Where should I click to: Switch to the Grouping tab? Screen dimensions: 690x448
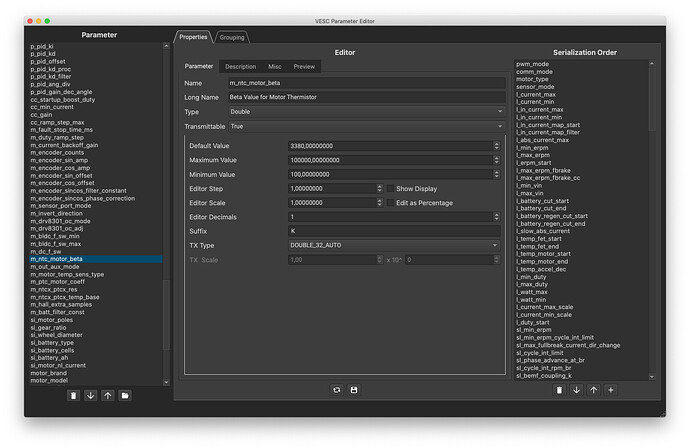[x=232, y=37]
